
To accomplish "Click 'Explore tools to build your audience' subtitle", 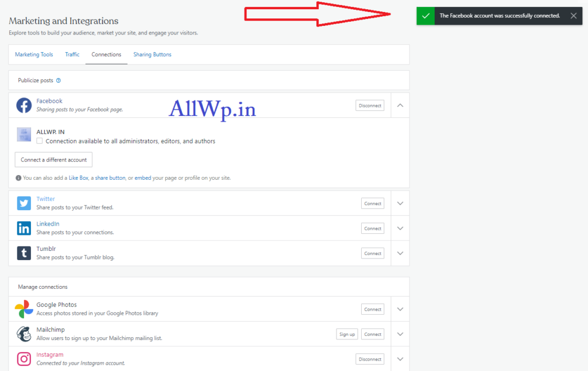I will coord(103,33).
